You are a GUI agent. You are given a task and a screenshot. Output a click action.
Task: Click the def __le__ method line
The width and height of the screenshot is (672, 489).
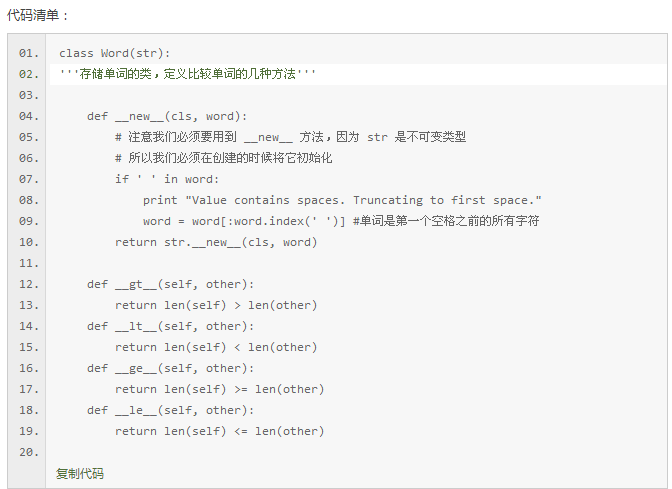[171, 410]
